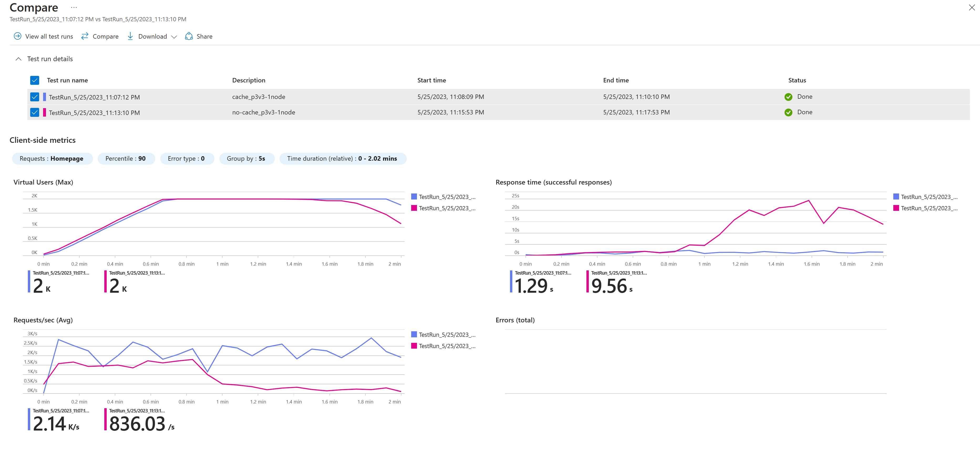Screen dimensions: 980x451
Task: Uncheck the TestRun 11:07:12 PM row checkbox
Action: coord(35,97)
